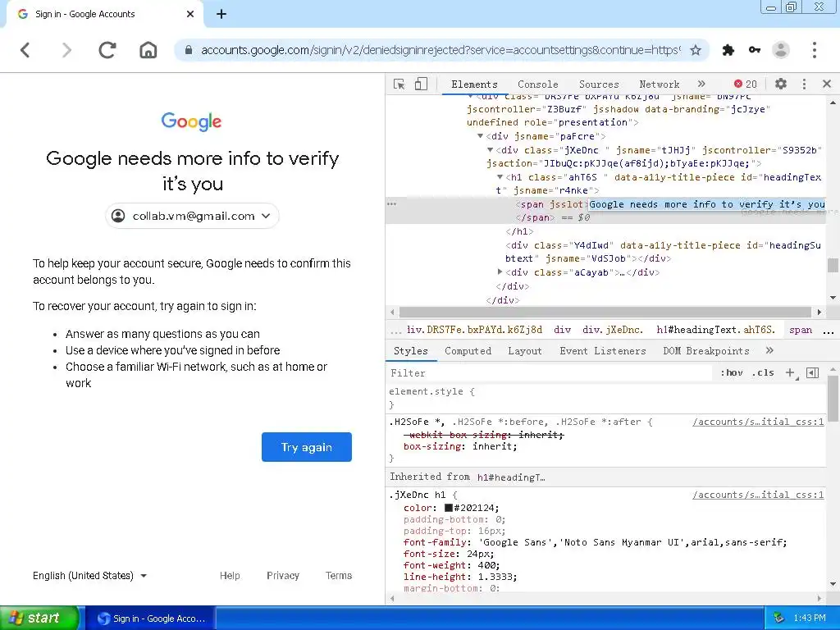The height and width of the screenshot is (630, 840).
Task: Close the Sign in - Google Accounts tab
Action: pos(190,14)
